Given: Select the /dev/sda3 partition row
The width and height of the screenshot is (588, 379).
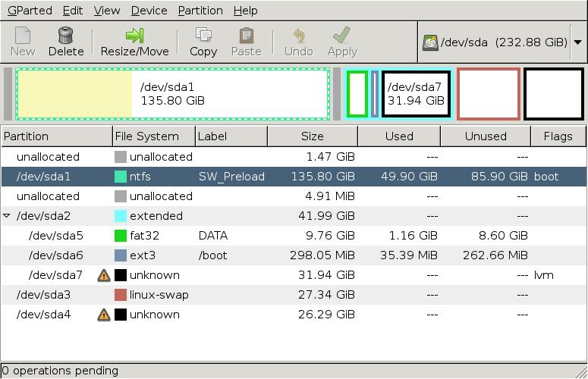Looking at the screenshot, I should [x=294, y=295].
